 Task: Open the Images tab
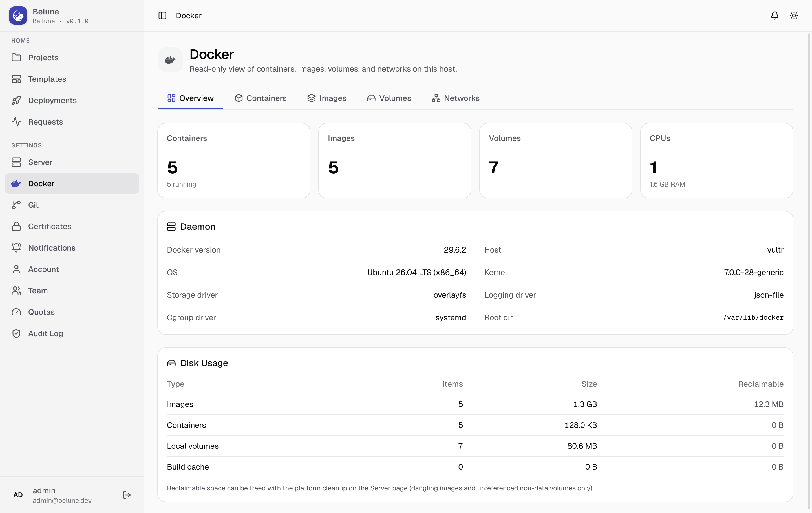[x=327, y=98]
